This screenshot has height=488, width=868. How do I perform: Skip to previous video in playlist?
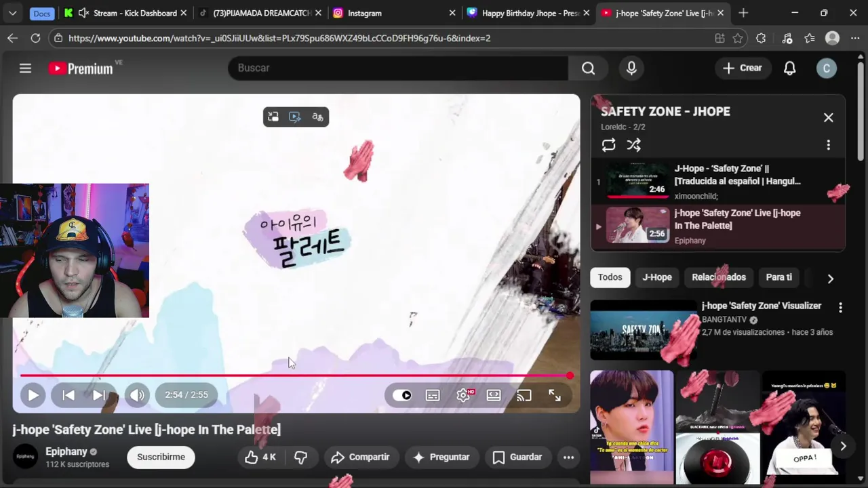tap(68, 395)
